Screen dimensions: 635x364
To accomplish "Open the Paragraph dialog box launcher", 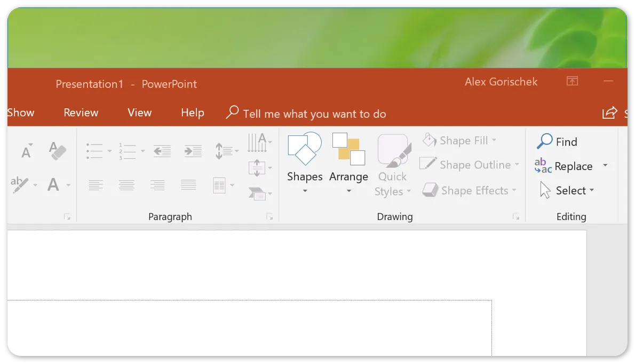I will (x=270, y=217).
